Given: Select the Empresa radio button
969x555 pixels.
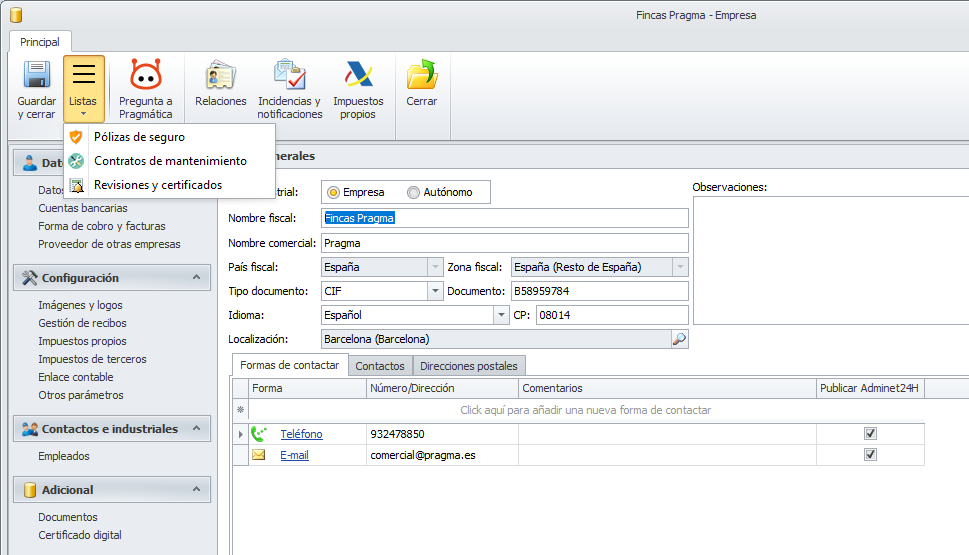Looking at the screenshot, I should pyautogui.click(x=334, y=192).
